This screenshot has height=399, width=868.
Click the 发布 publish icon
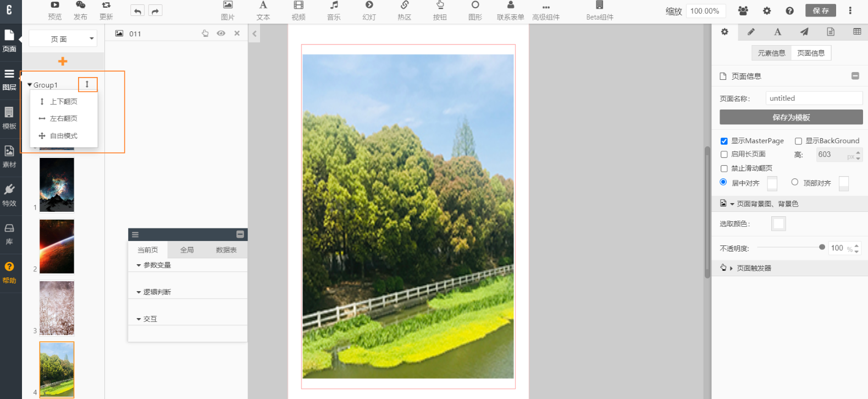pyautogui.click(x=80, y=10)
